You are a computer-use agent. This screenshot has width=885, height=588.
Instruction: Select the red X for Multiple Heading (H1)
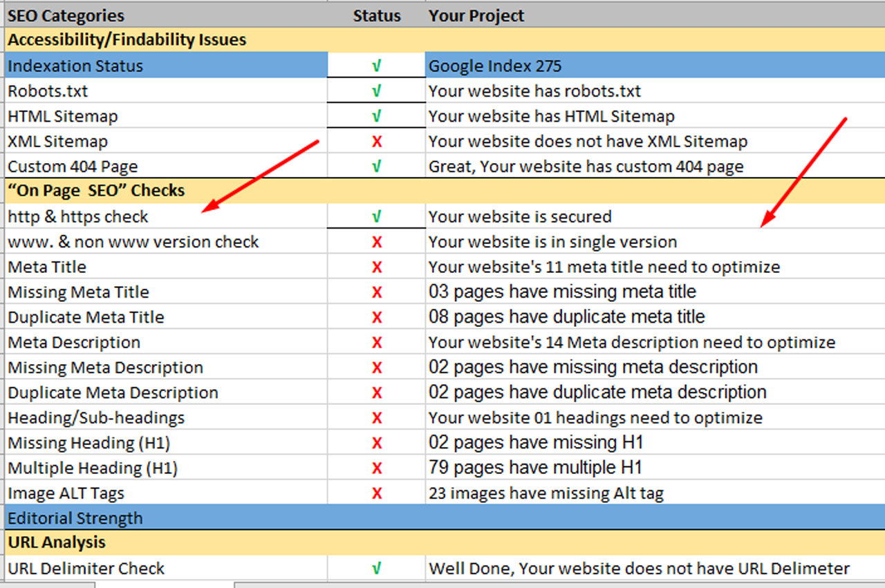[377, 468]
